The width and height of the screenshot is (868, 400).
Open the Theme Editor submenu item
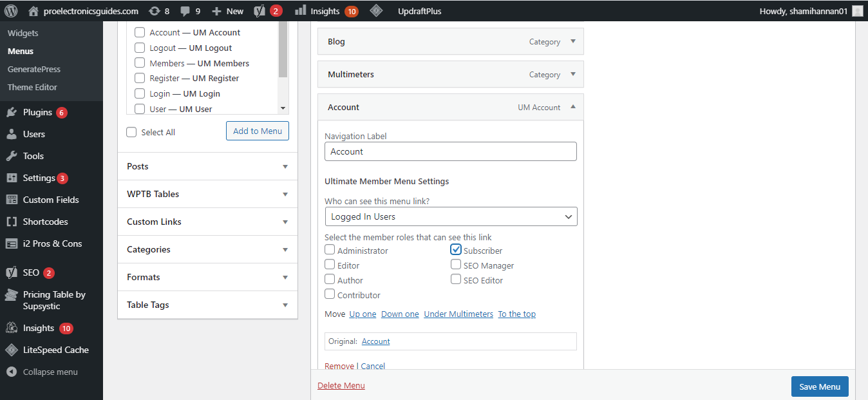click(x=32, y=87)
